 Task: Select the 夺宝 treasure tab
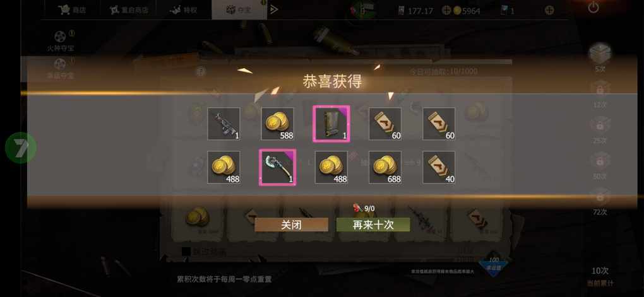click(239, 10)
